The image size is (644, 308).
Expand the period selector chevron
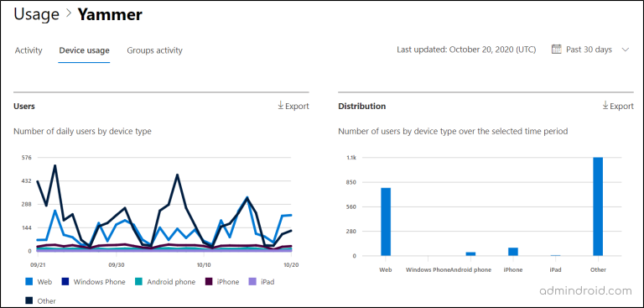click(x=626, y=50)
